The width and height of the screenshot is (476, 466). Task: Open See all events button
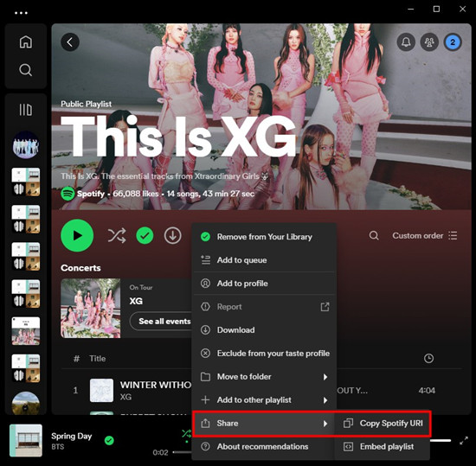pyautogui.click(x=162, y=322)
